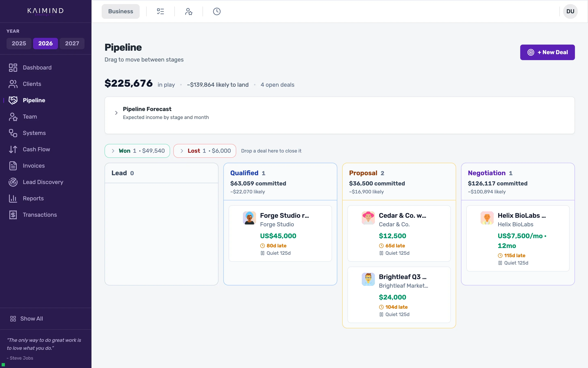
Task: Click the KAIMIND logo
Action: [x=46, y=11]
